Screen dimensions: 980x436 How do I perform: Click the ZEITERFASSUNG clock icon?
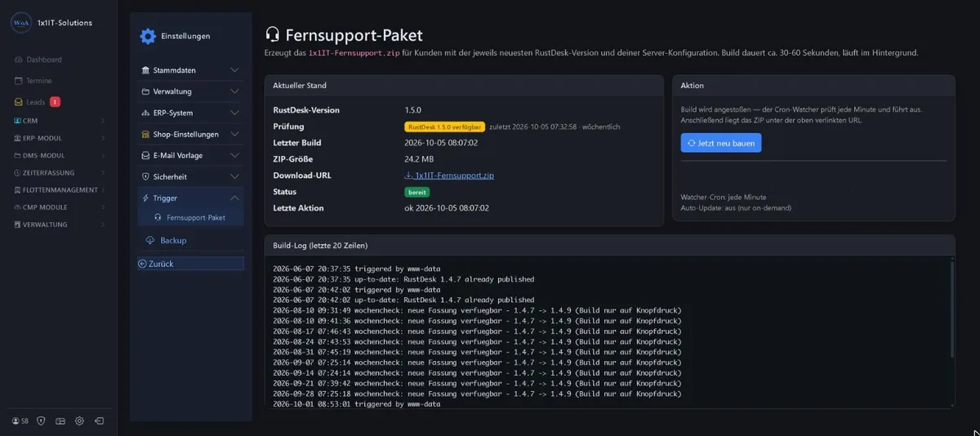[x=16, y=172]
